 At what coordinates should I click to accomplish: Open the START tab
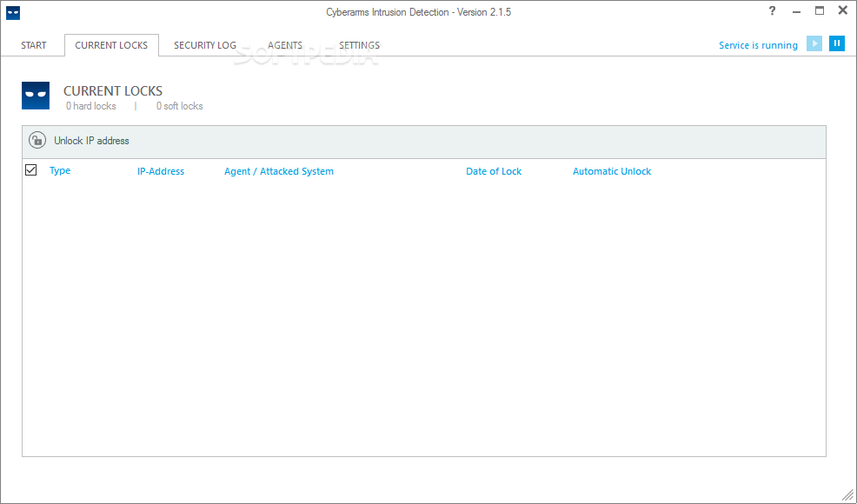pos(33,45)
